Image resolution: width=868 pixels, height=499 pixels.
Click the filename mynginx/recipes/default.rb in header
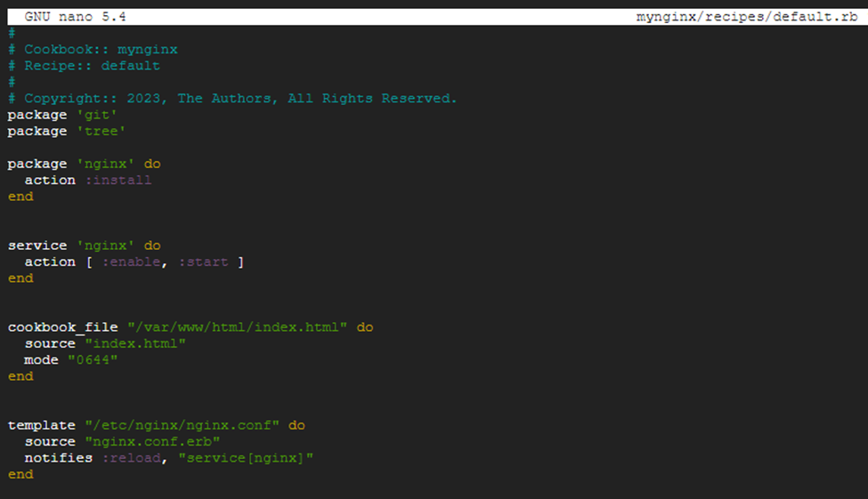click(x=747, y=17)
